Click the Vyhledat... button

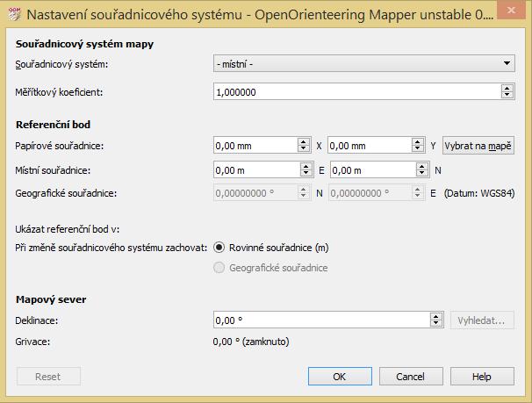pyautogui.click(x=482, y=320)
